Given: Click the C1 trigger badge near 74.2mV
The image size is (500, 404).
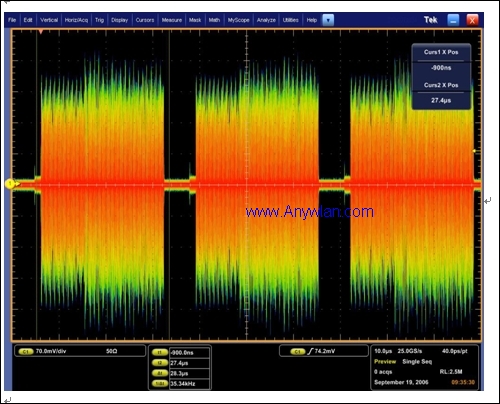Looking at the screenshot, I should (x=298, y=351).
